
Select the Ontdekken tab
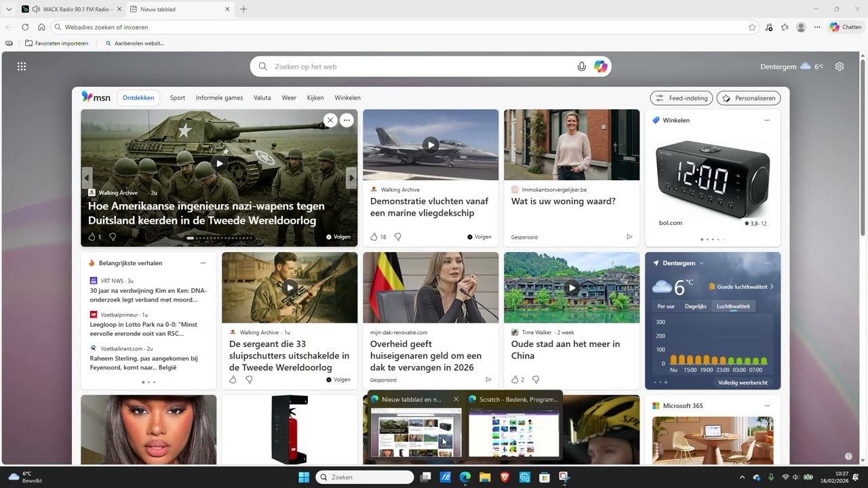click(138, 98)
